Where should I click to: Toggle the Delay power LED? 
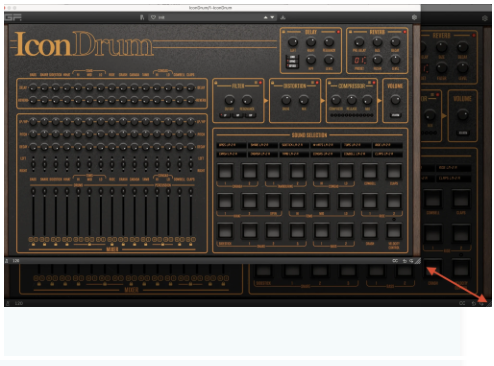coord(338,32)
